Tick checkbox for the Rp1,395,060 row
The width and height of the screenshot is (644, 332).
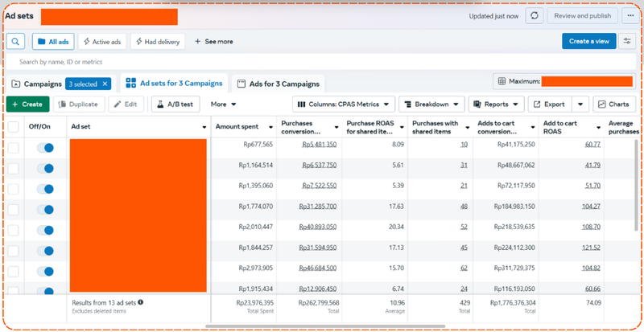point(14,189)
